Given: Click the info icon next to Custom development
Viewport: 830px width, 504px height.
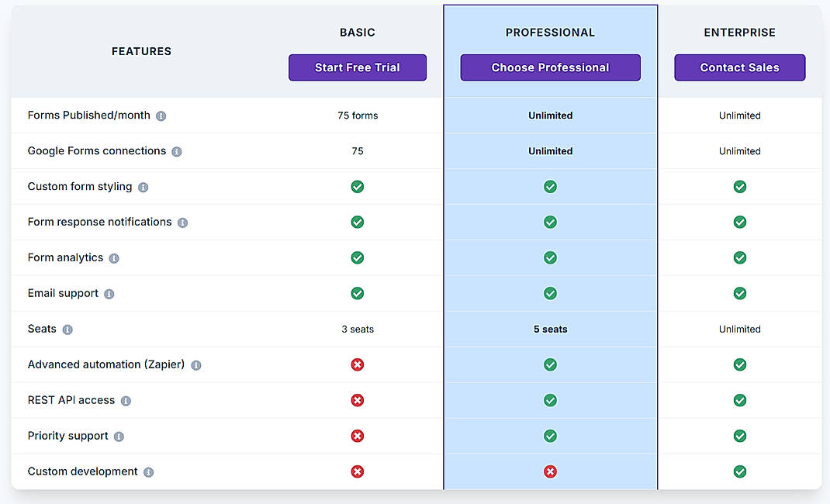Looking at the screenshot, I should point(147,471).
